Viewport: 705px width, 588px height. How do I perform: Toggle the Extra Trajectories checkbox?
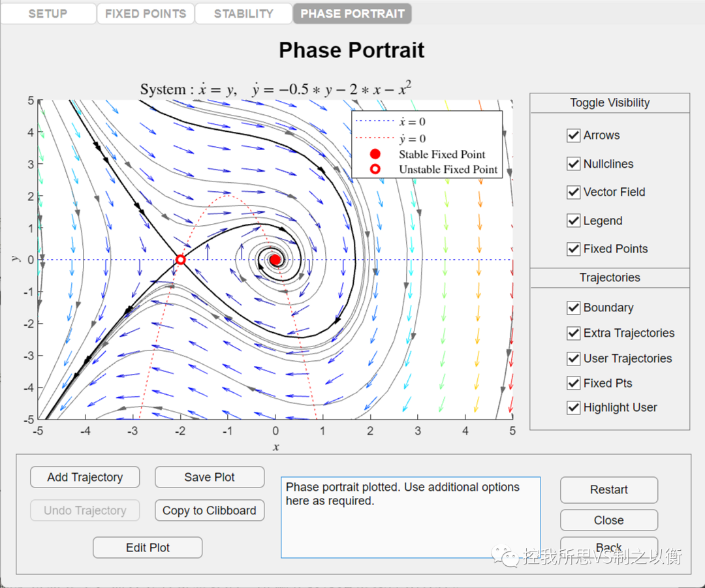(x=573, y=333)
